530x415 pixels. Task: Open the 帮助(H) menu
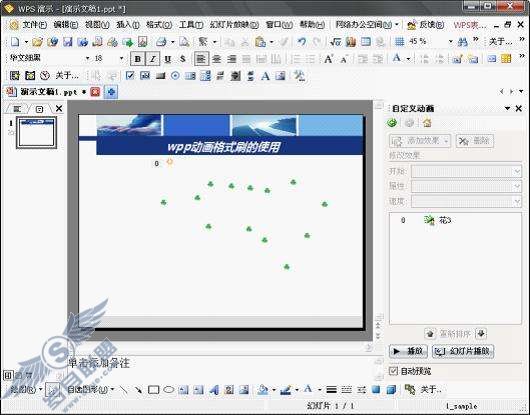coord(312,25)
